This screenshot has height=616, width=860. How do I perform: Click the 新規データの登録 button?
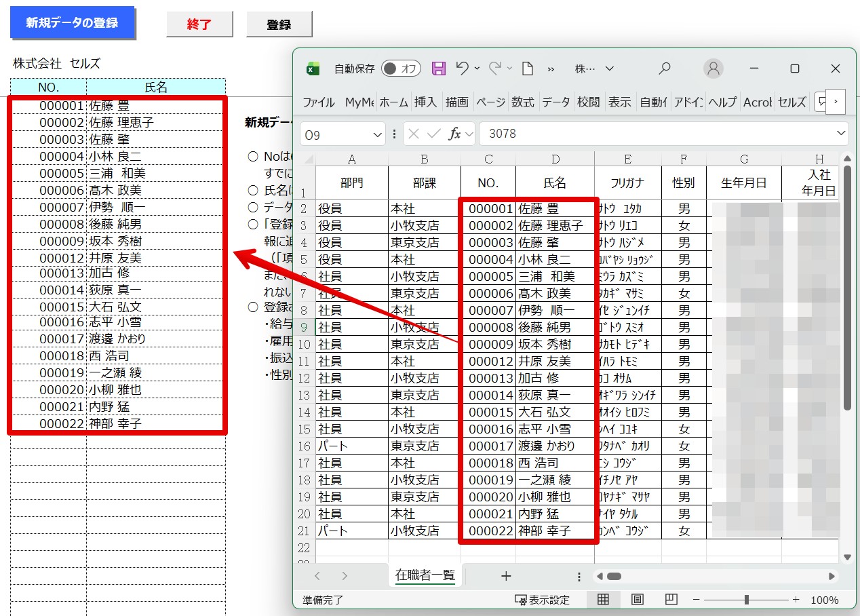pos(73,23)
